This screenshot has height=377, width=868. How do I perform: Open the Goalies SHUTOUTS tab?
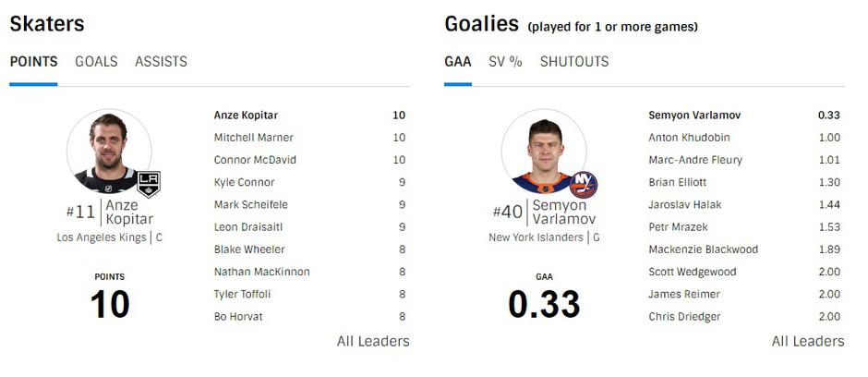click(574, 62)
